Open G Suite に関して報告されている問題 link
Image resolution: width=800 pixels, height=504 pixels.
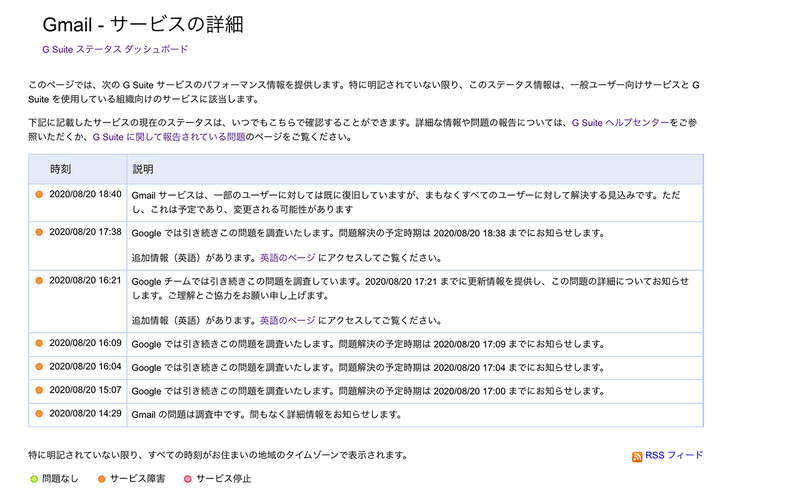tap(169, 137)
